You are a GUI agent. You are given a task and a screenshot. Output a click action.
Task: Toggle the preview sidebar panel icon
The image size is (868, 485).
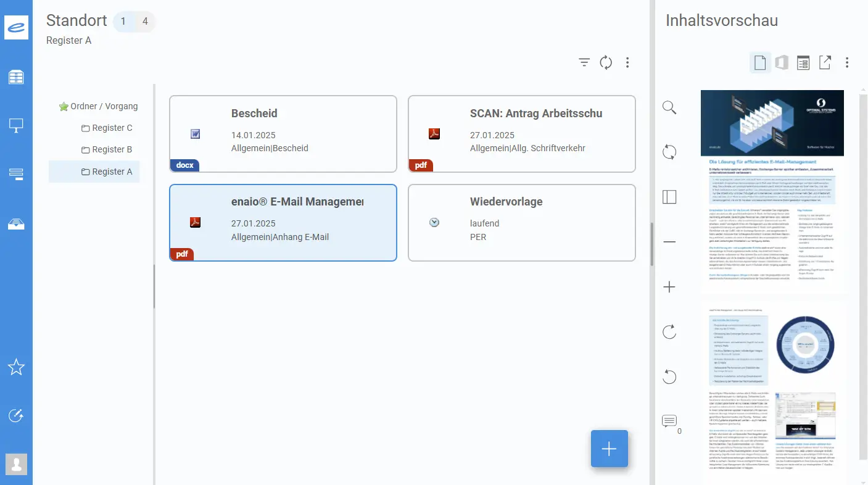[669, 197]
